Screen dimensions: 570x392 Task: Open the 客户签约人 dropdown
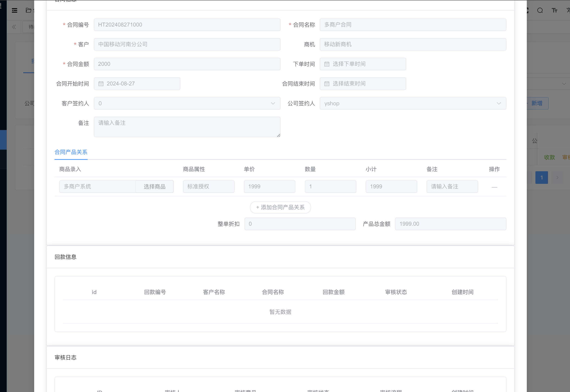pos(187,103)
